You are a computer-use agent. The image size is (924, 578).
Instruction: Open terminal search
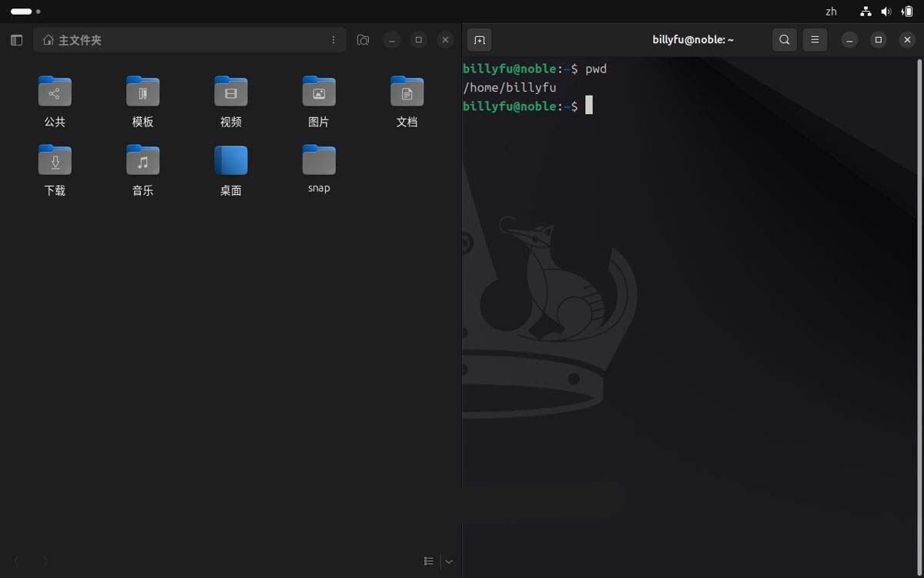784,40
